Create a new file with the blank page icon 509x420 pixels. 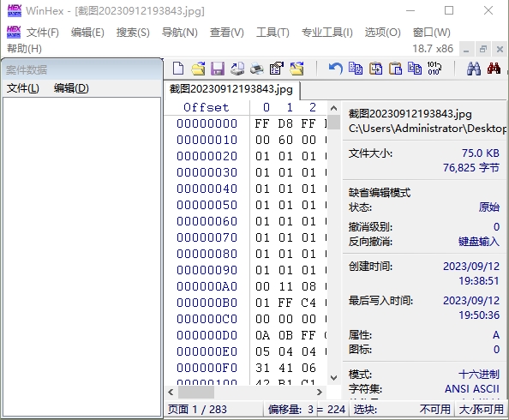(x=178, y=69)
